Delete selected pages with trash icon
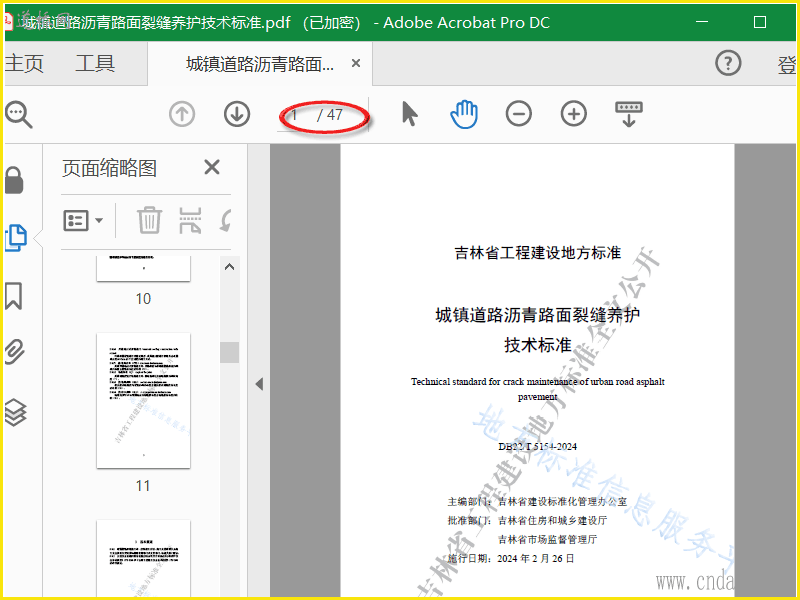 pyautogui.click(x=149, y=220)
